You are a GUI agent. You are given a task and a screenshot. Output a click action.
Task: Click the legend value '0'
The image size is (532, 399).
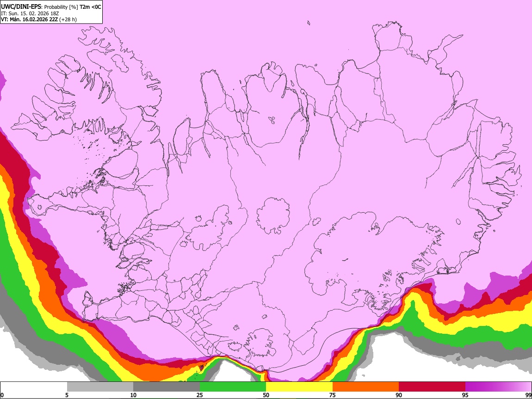pyautogui.click(x=2, y=395)
